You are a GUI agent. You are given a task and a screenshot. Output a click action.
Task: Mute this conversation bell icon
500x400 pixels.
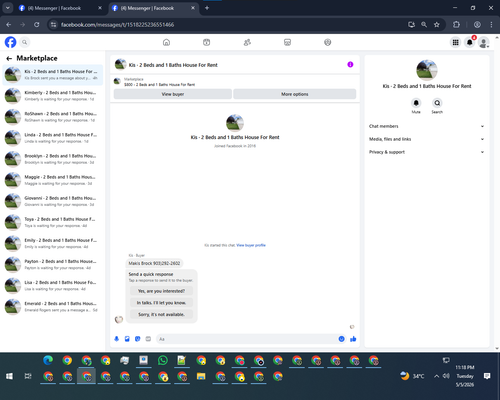[416, 103]
